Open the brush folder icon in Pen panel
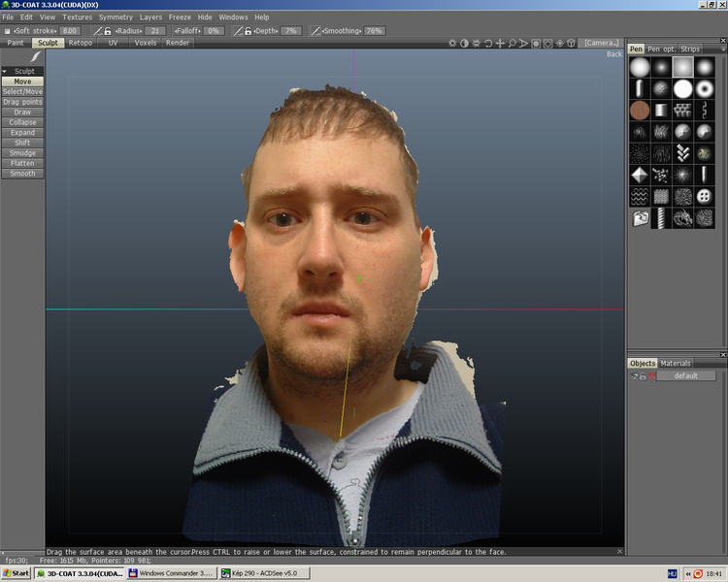This screenshot has height=582, width=728. (x=639, y=218)
